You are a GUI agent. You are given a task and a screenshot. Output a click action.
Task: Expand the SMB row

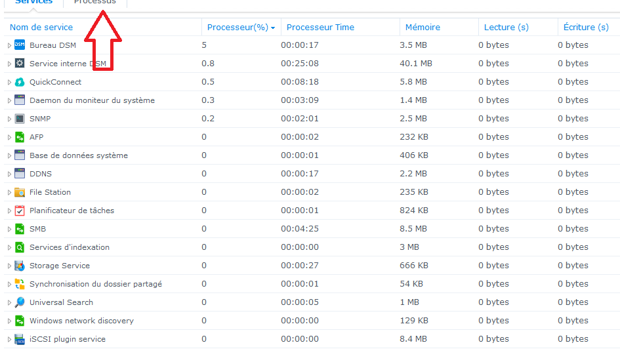pos(9,230)
